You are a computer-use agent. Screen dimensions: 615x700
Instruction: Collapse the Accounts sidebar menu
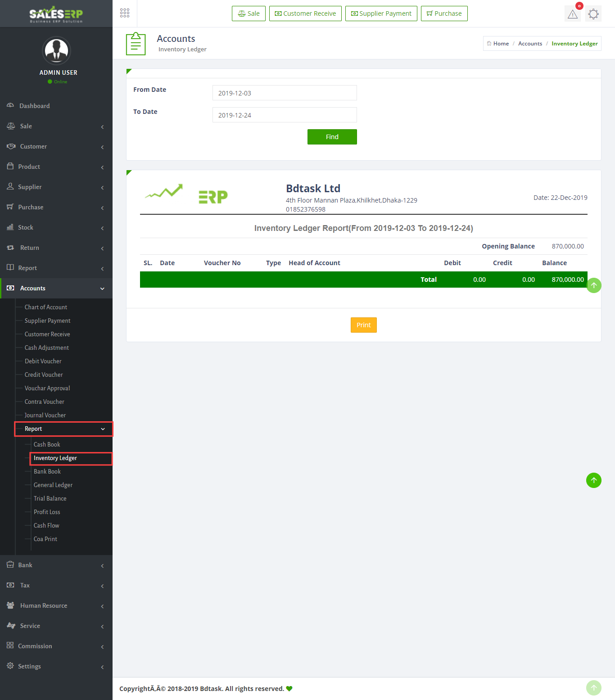56,288
